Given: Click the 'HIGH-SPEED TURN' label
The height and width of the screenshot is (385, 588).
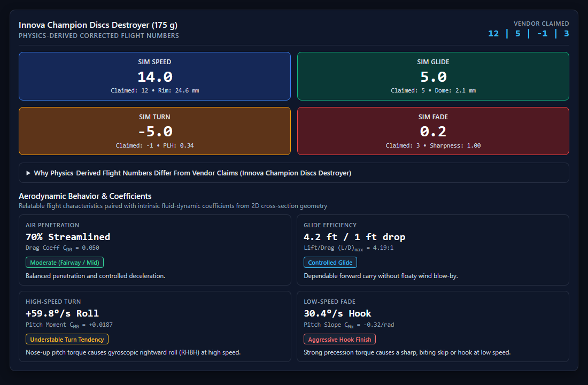Looking at the screenshot, I should point(53,302).
